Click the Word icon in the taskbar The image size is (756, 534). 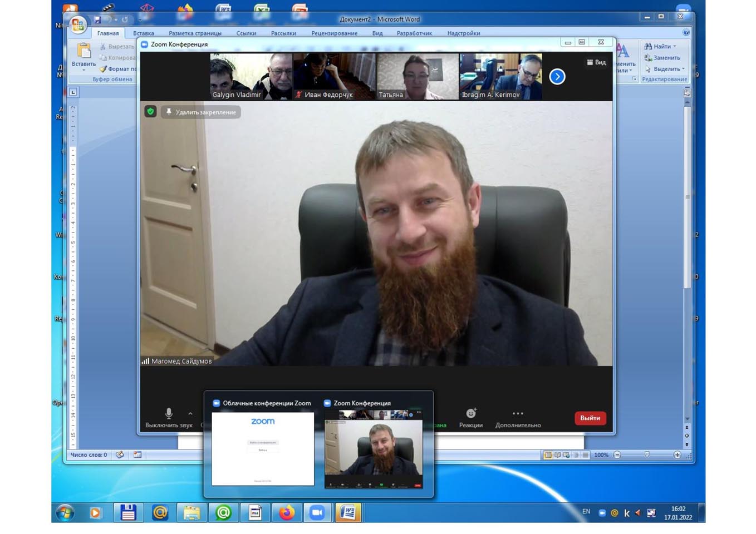point(348,512)
